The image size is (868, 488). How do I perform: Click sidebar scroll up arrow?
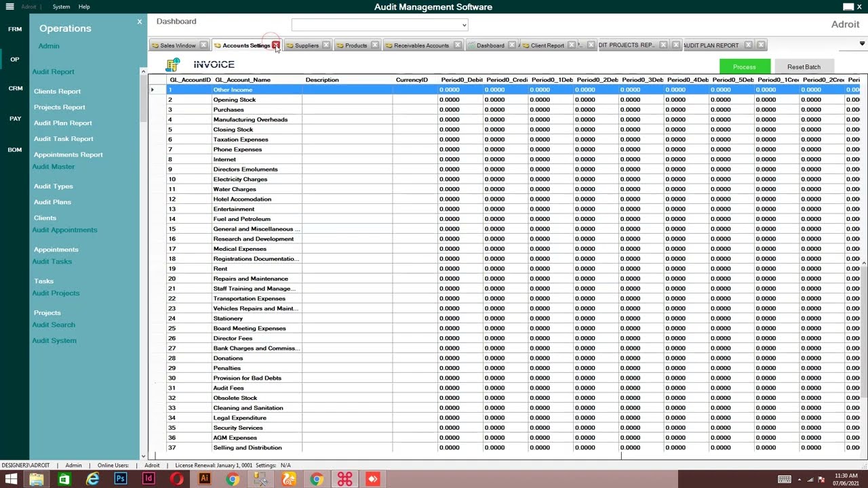[143, 71]
